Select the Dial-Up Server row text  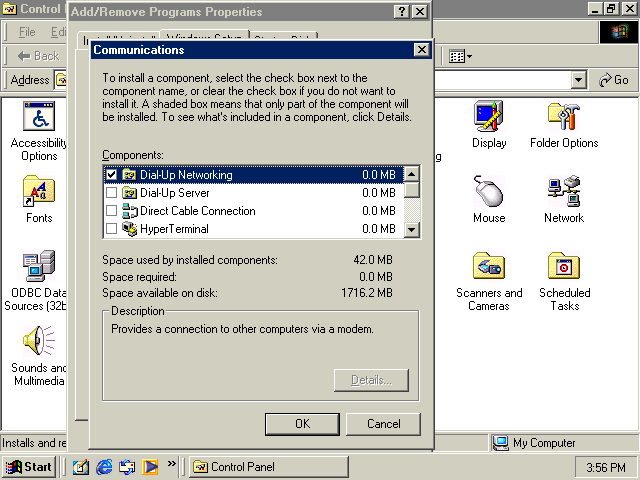[x=175, y=193]
